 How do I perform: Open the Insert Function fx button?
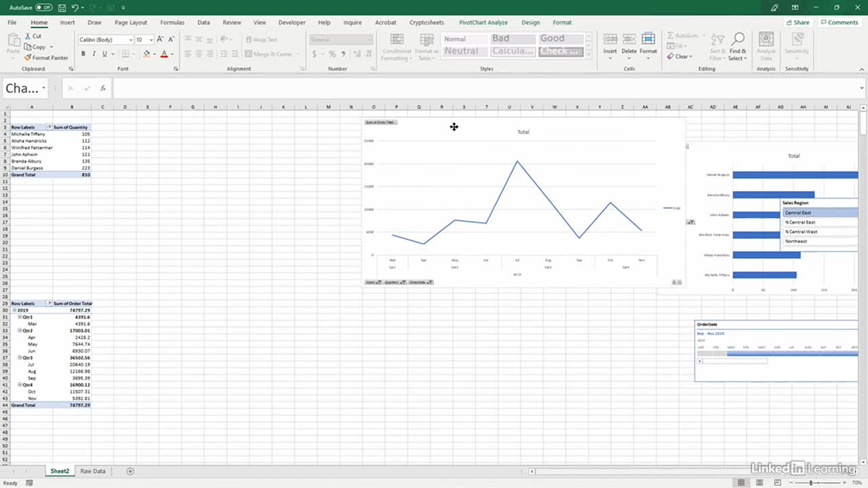point(103,88)
